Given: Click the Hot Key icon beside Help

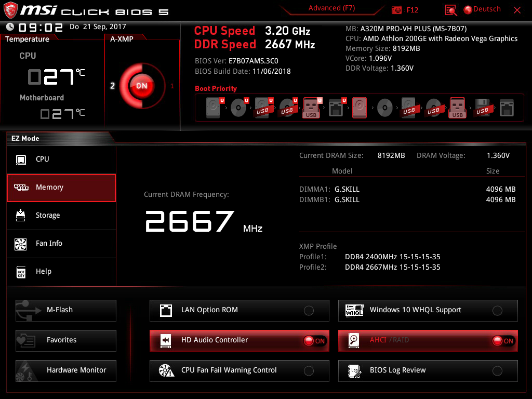Looking at the screenshot, I should coord(21,272).
